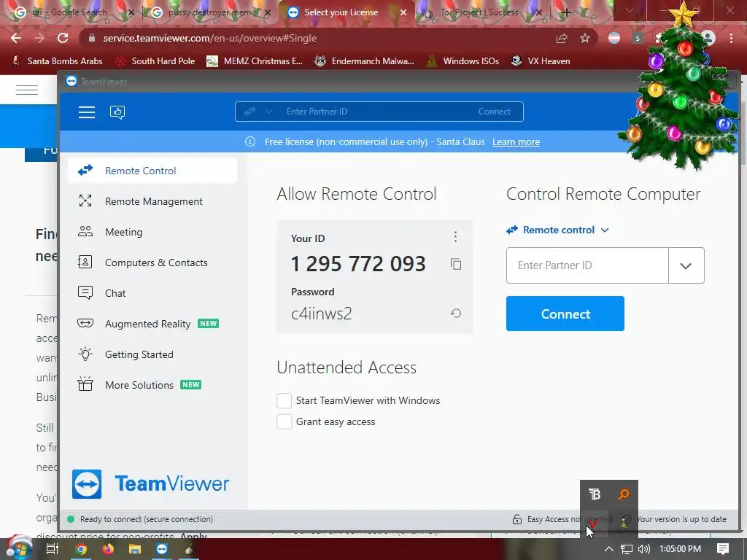Go to Computers & Contacts label
This screenshot has width=747, height=560.
point(156,262)
